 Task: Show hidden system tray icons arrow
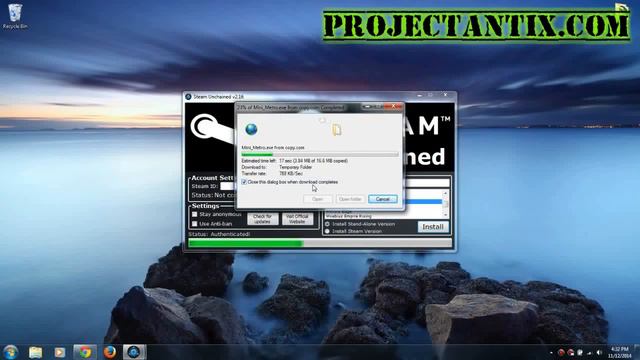coord(551,352)
